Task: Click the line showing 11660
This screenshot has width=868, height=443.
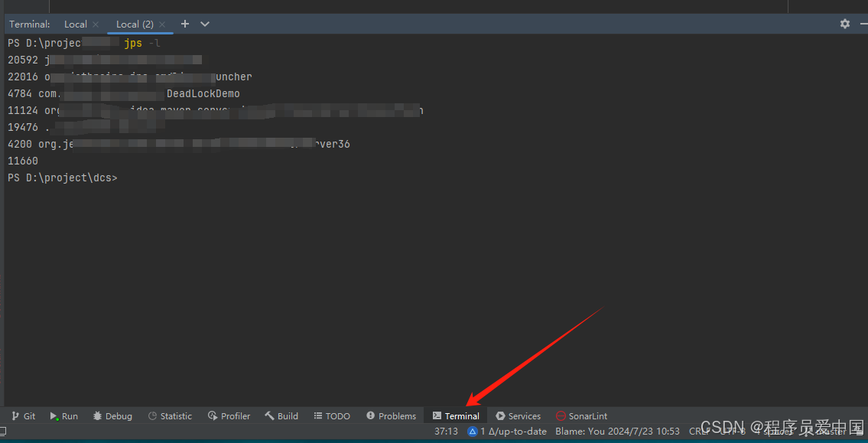Action: (x=23, y=161)
